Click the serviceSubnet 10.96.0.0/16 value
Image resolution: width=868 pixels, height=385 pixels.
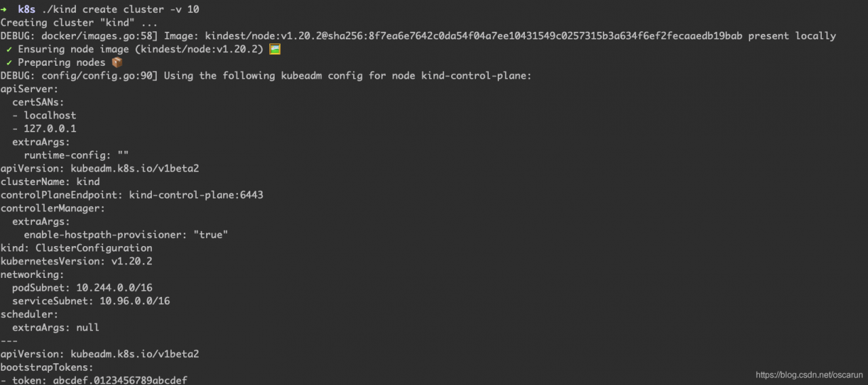coord(135,301)
